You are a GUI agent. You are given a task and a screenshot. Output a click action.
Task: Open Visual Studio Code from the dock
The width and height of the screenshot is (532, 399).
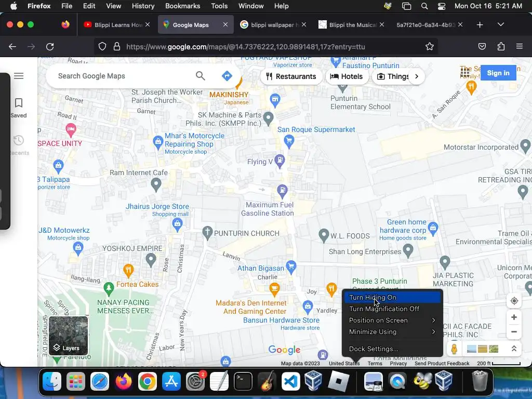coord(291,381)
